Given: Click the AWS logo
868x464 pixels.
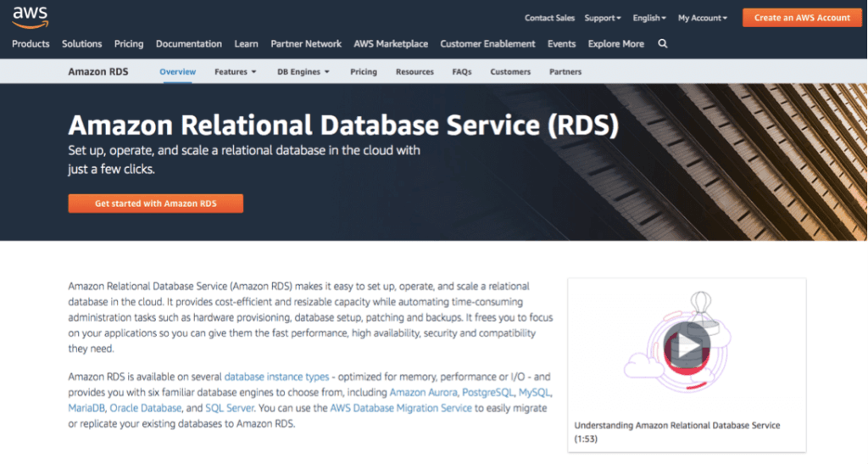Looking at the screenshot, I should pos(31,17).
